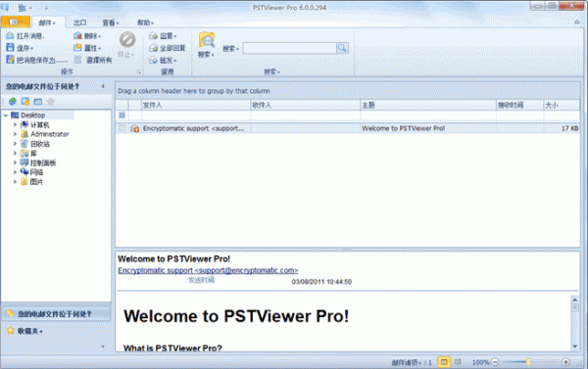Image resolution: width=588 pixels, height=369 pixels.
Task: Expand the 图片 tree node
Action: pyautogui.click(x=15, y=181)
